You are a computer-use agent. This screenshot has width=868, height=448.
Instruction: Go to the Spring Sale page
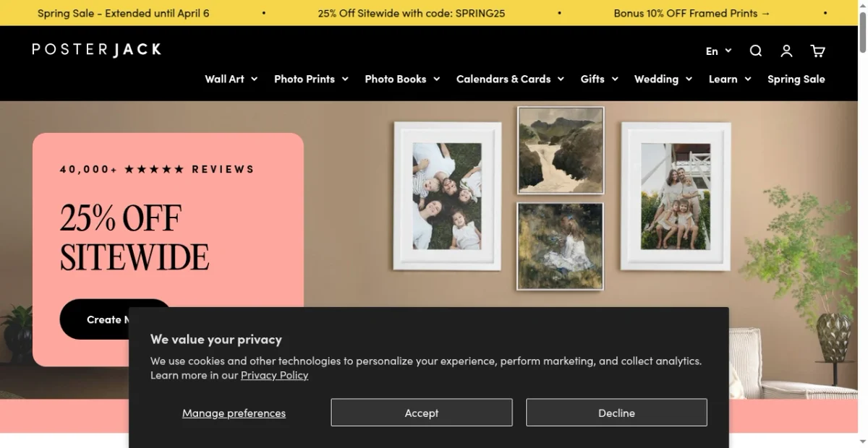tap(796, 79)
